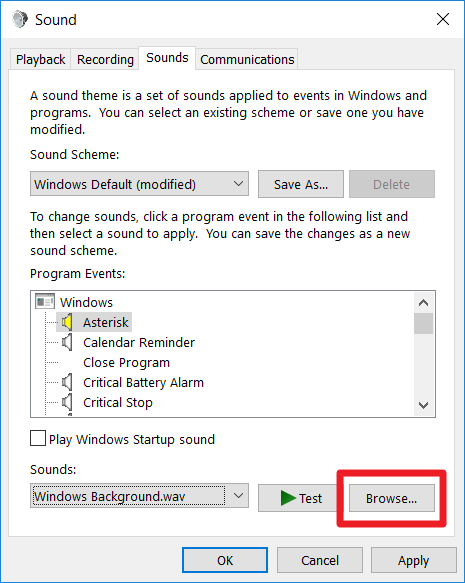Click the speaker icon next to Asterisk
The image size is (465, 583).
click(67, 322)
